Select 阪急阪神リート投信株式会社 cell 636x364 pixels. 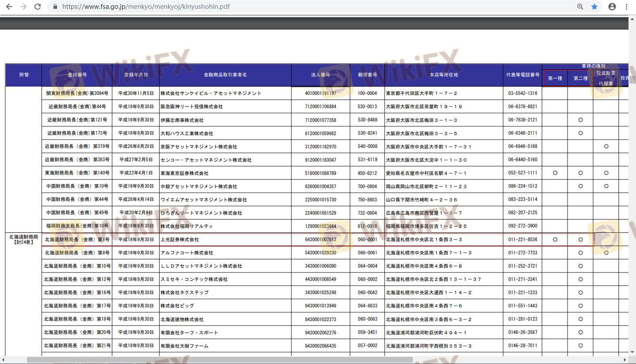click(x=225, y=106)
